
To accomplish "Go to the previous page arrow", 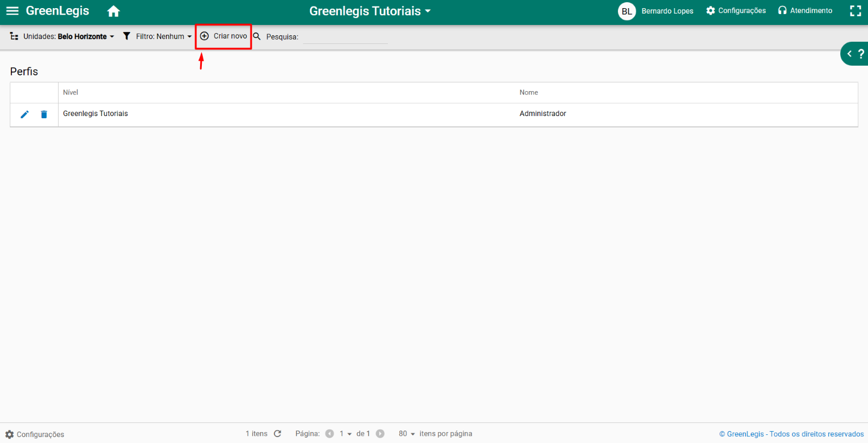I will [329, 434].
